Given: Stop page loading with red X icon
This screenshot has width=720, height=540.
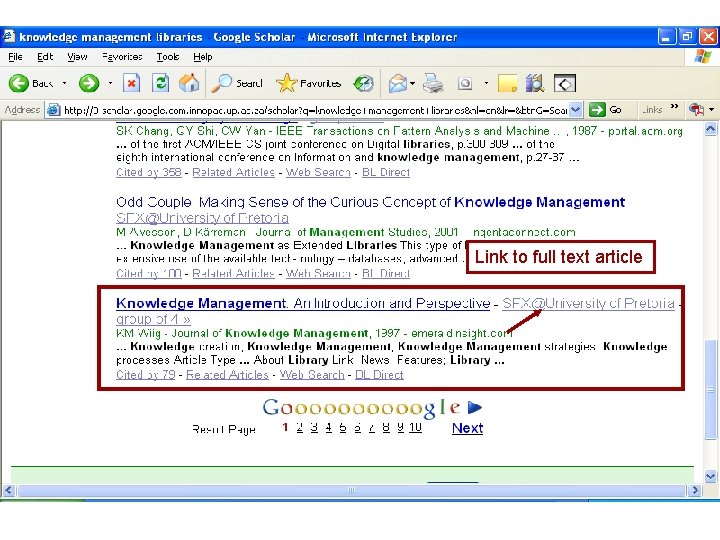Looking at the screenshot, I should point(131,83).
